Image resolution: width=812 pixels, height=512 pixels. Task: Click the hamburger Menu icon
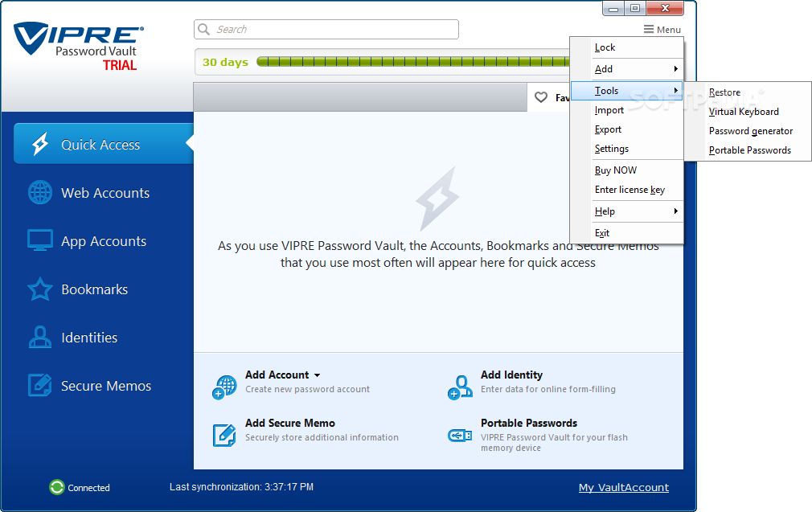point(648,30)
